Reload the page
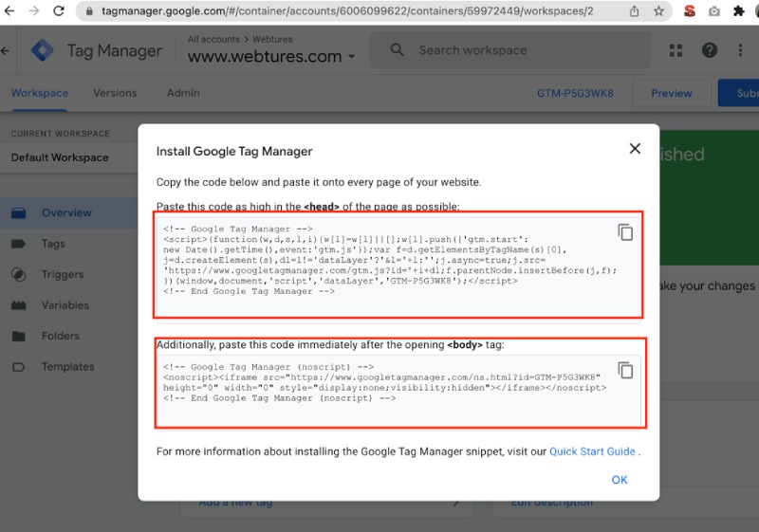 coord(59,11)
